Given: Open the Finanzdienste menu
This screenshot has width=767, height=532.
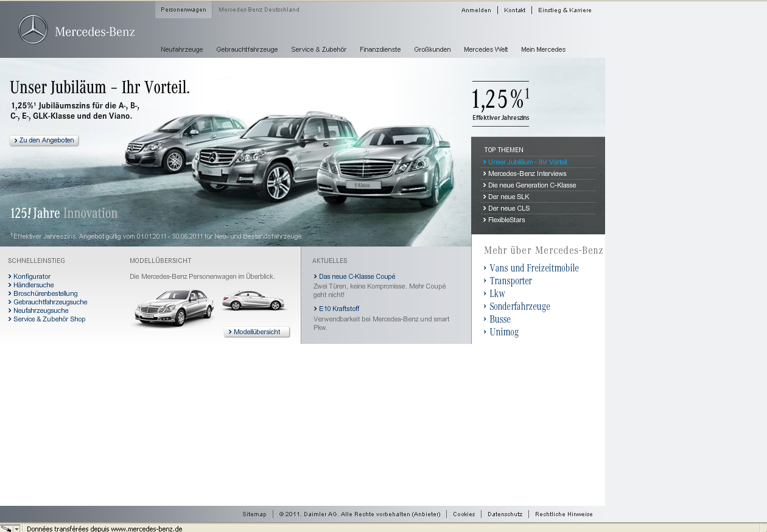Looking at the screenshot, I should 380,49.
